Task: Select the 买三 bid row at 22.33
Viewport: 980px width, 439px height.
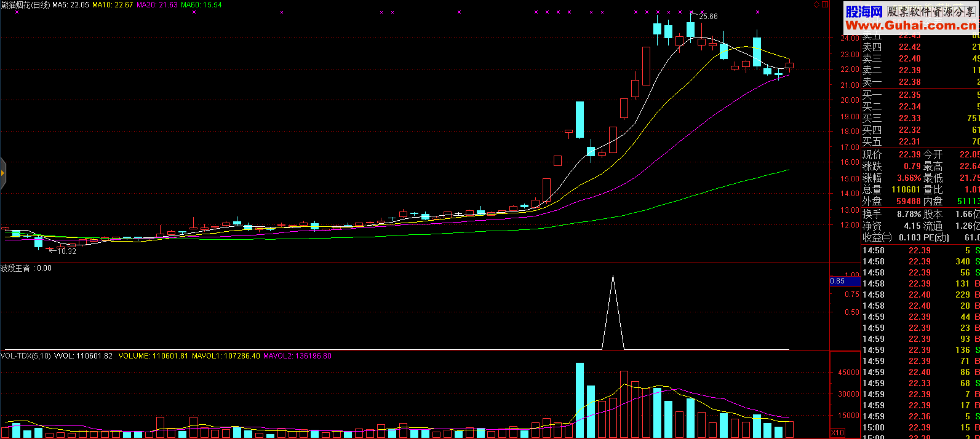Action: tap(920, 119)
